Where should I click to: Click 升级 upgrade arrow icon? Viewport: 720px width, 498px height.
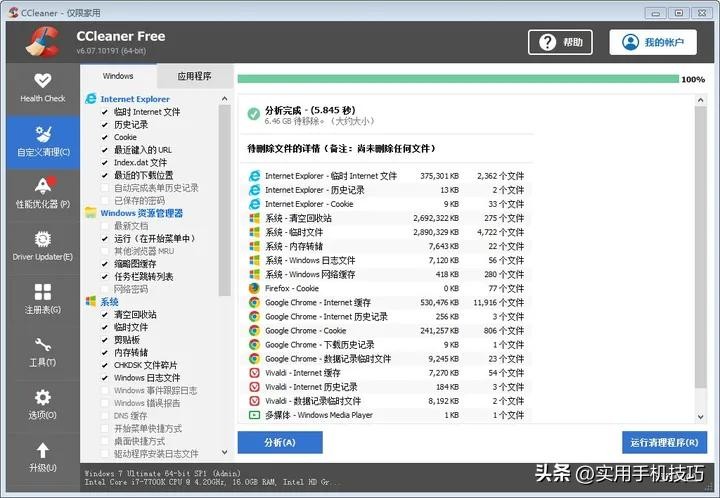(42, 451)
